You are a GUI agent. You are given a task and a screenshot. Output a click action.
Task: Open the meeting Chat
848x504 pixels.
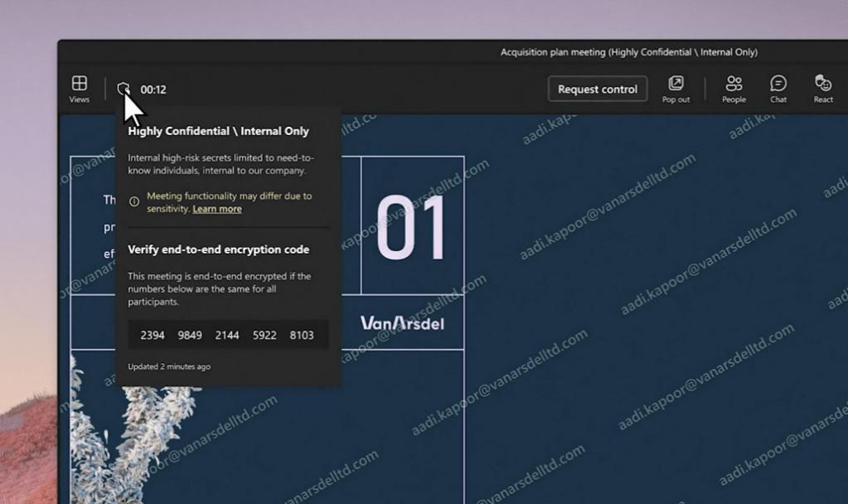pos(778,89)
